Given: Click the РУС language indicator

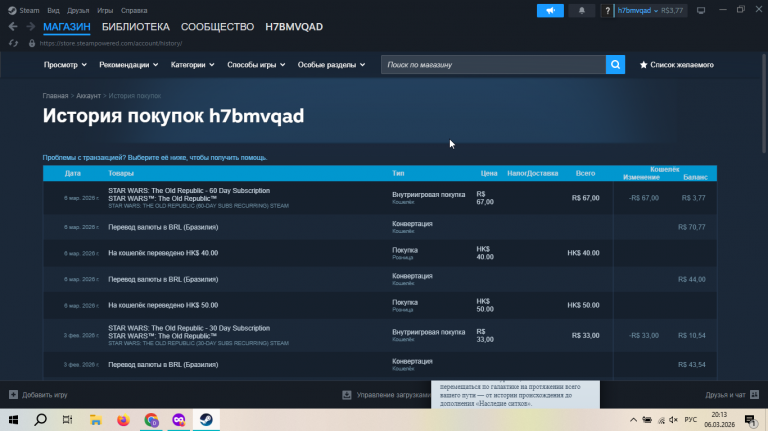Looking at the screenshot, I should coord(691,420).
